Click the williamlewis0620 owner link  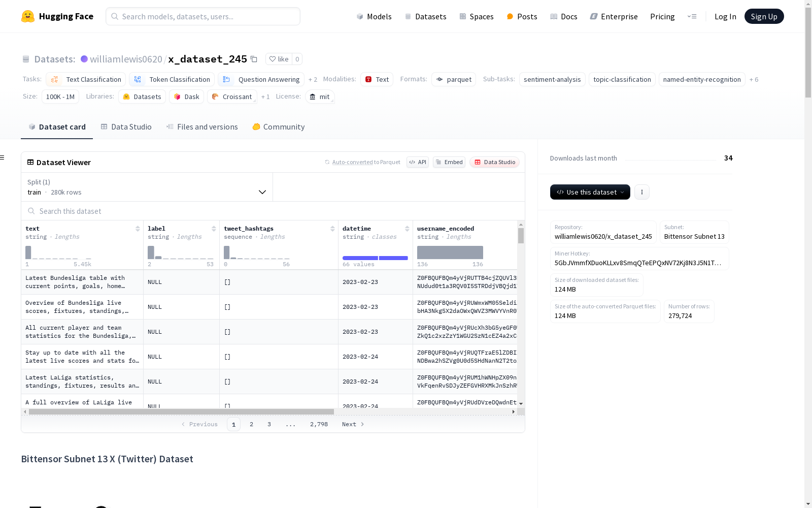tap(126, 59)
